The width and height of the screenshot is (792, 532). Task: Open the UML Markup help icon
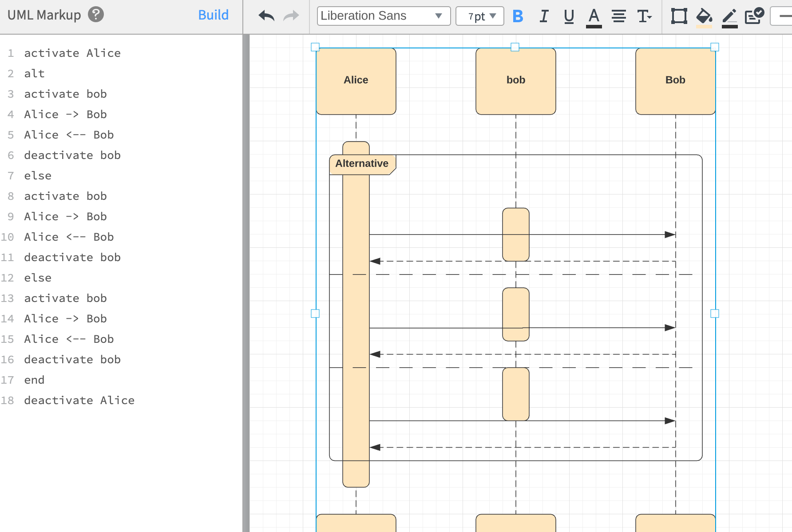(96, 15)
